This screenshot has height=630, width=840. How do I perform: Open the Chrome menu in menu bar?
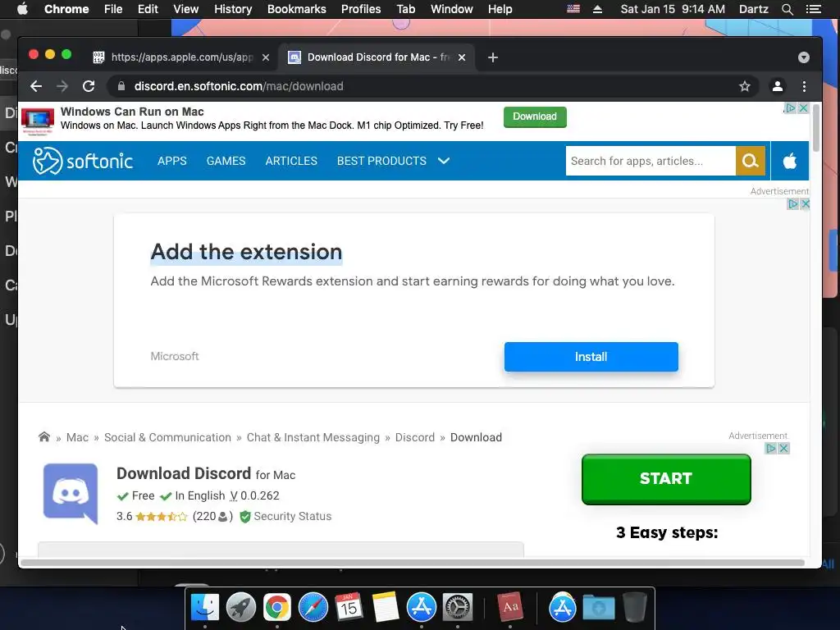pos(66,9)
